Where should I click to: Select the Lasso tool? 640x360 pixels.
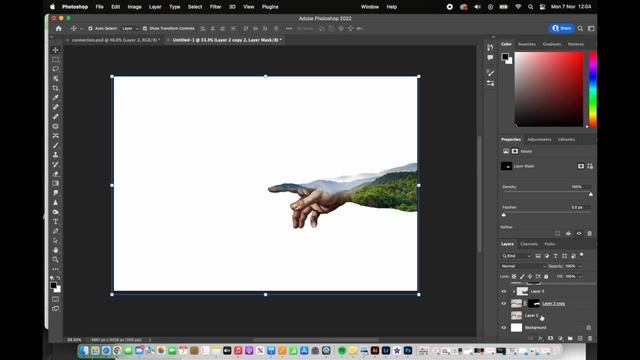(56, 69)
